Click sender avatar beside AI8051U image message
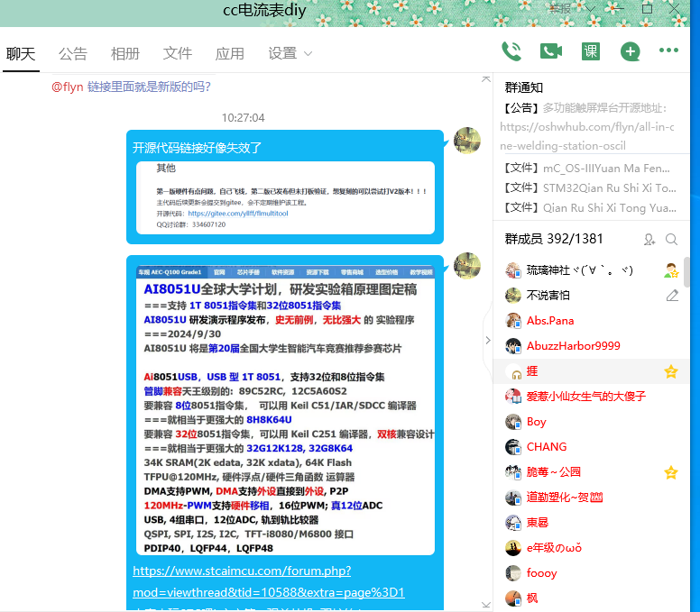Image resolution: width=700 pixels, height=612 pixels. tap(467, 266)
